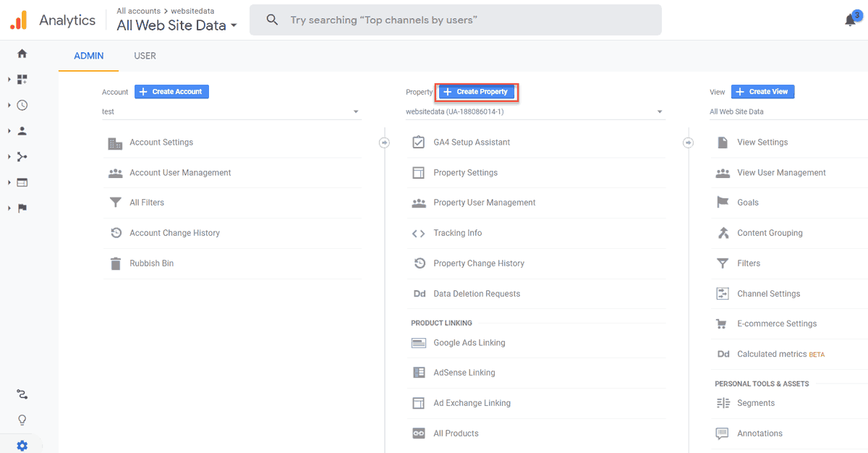This screenshot has height=453, width=868.
Task: Open the Admin gear icon
Action: point(22,446)
